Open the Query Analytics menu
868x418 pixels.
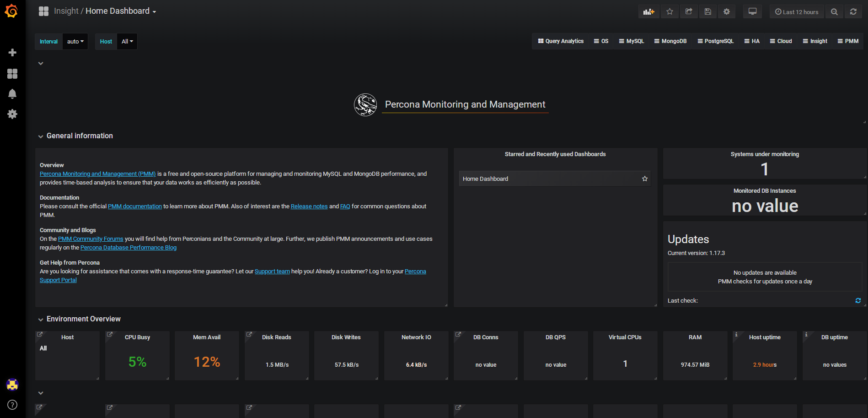(x=561, y=41)
